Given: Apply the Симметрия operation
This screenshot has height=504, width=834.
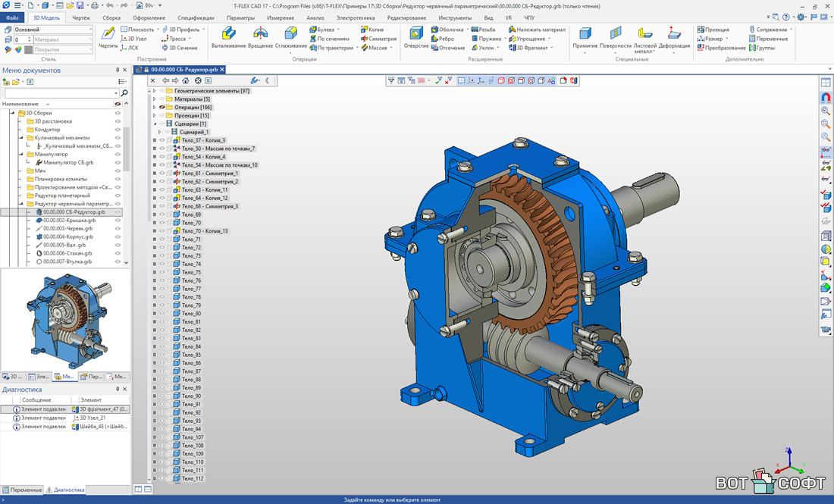Looking at the screenshot, I should pyautogui.click(x=378, y=39).
